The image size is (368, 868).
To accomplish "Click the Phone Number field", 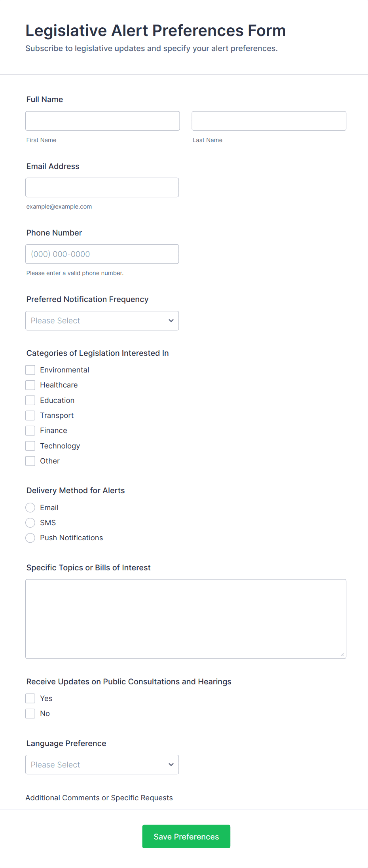I will point(102,254).
